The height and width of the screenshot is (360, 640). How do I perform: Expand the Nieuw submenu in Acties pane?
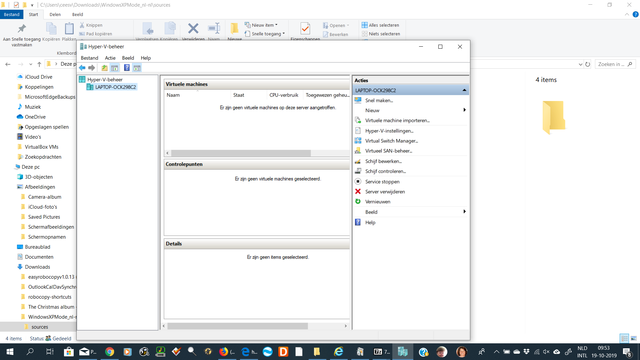coord(464,110)
